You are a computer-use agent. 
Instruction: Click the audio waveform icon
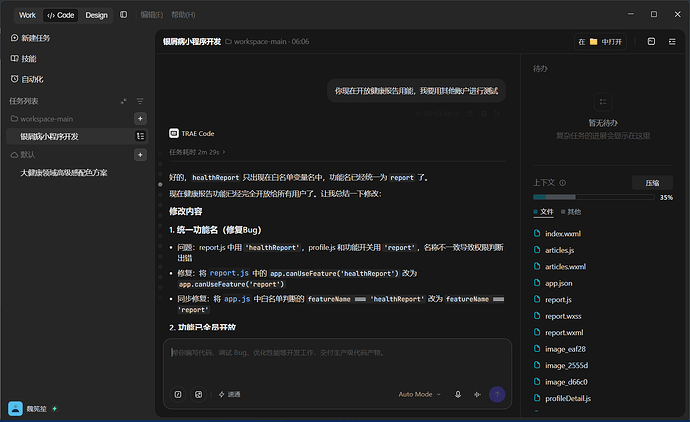coord(477,394)
